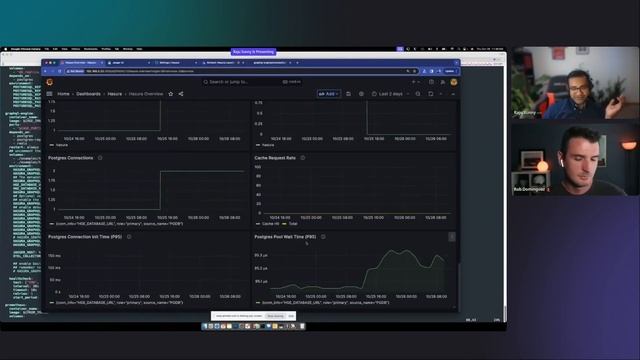Click Postgres Connection Init Time (P95) title
The width and height of the screenshot is (640, 360).
tap(85, 237)
